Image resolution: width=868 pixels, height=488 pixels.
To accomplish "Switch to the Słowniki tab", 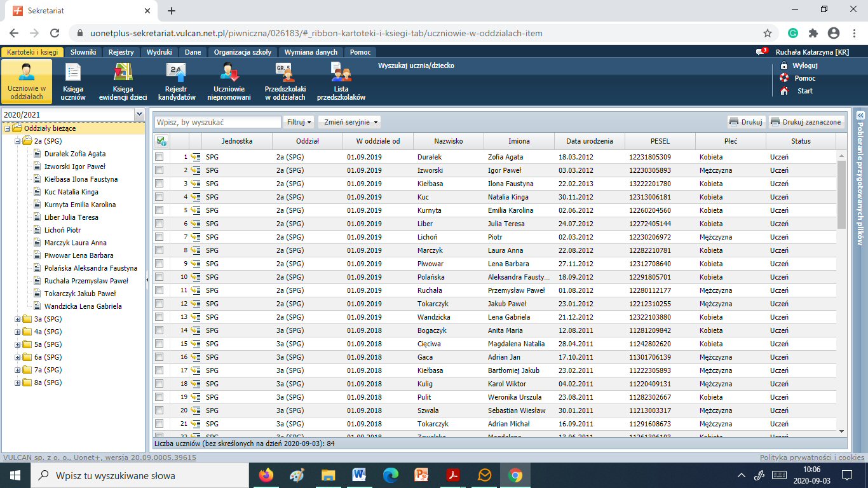I will click(83, 52).
